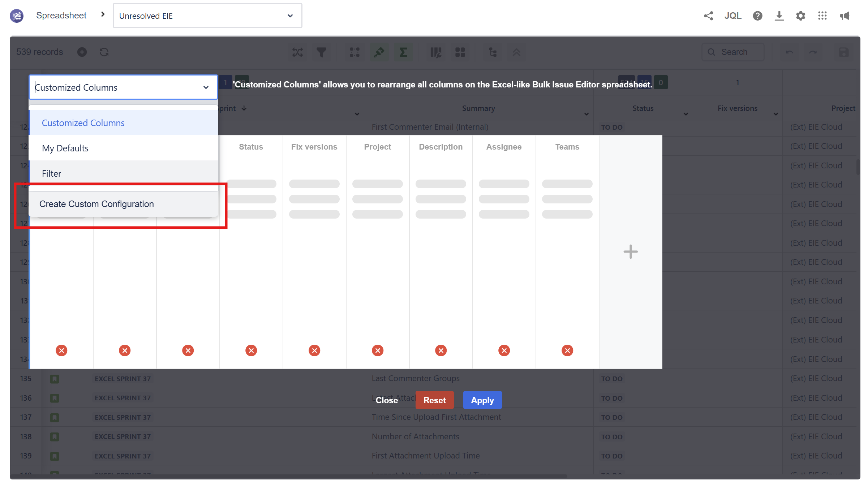
Task: Select My Defaults option
Action: (65, 148)
